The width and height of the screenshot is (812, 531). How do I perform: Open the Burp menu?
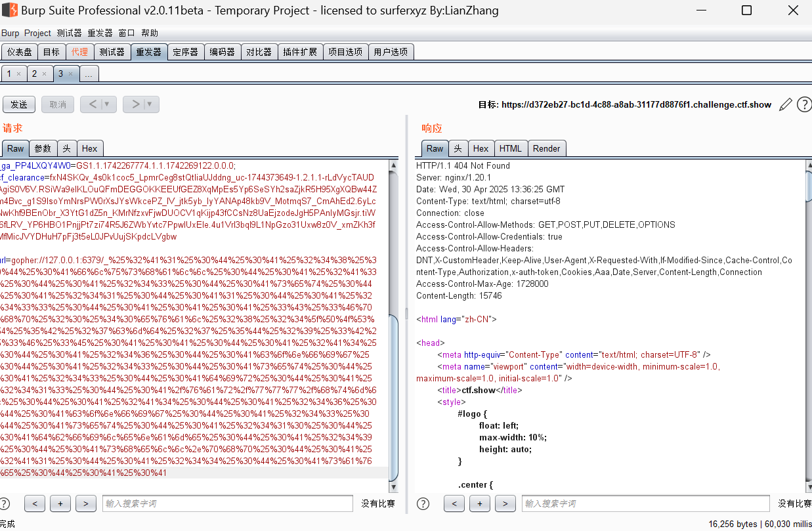(x=11, y=33)
